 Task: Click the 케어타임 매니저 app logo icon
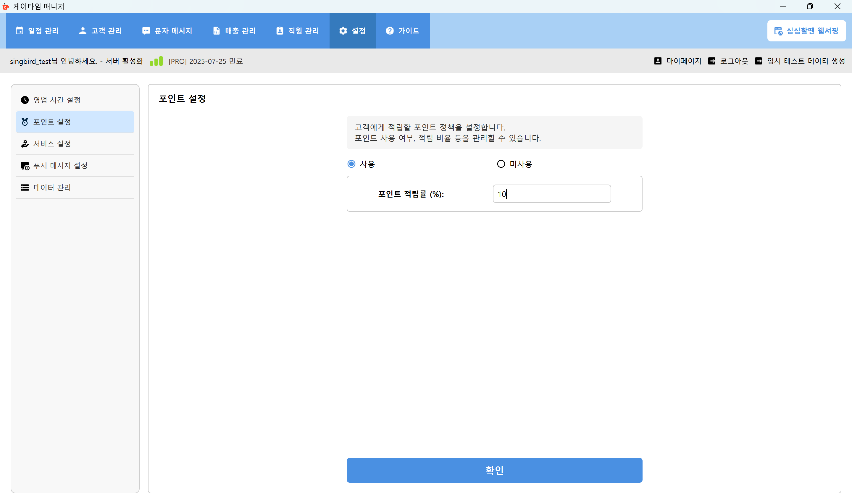(6, 7)
